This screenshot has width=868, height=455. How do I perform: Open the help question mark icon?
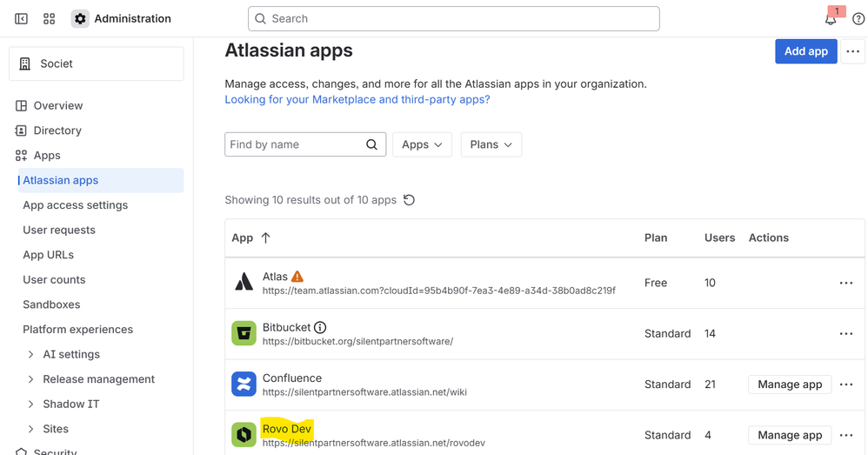(x=858, y=19)
